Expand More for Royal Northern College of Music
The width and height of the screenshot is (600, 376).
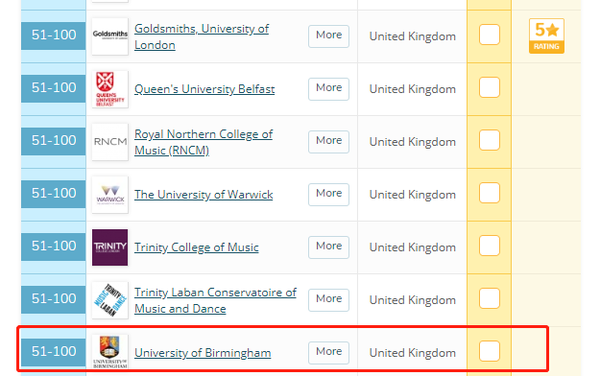tap(329, 142)
